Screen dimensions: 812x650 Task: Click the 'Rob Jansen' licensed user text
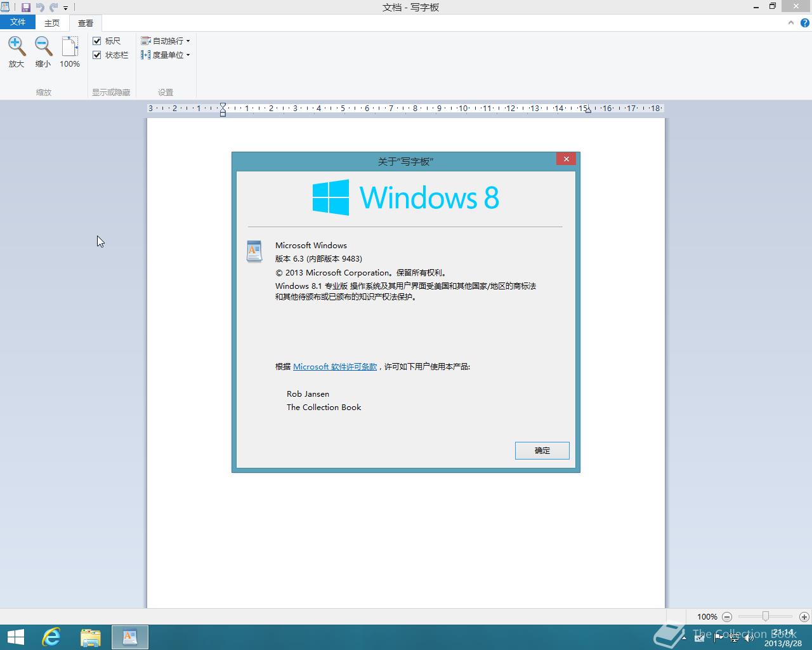(x=308, y=394)
